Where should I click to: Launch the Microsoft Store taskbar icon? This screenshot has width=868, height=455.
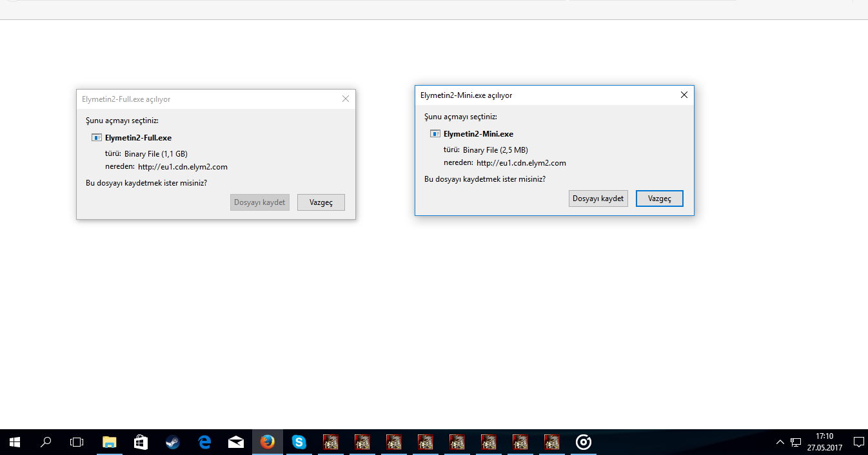[141, 442]
